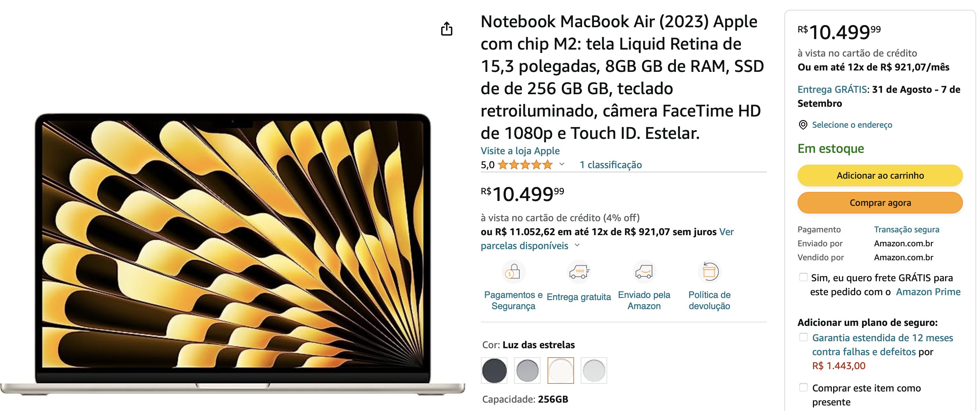Open the Visite a loja Apple link
980x411 pixels.
[x=520, y=151]
